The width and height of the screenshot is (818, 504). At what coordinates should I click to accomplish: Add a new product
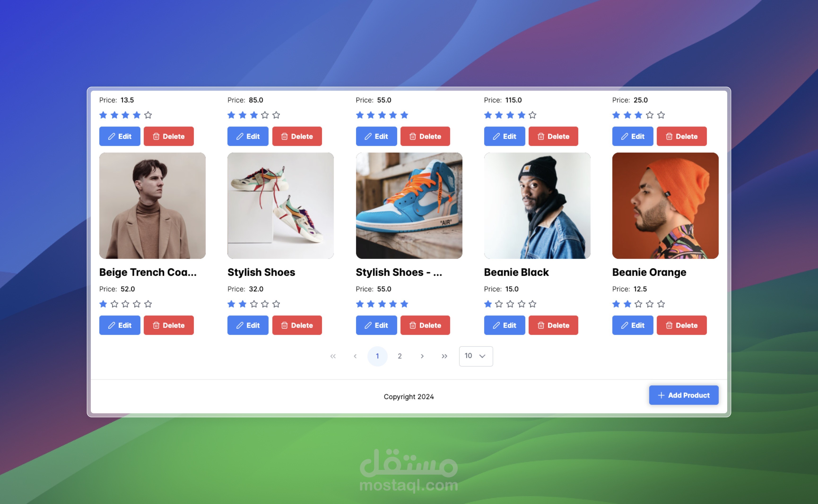tap(683, 395)
